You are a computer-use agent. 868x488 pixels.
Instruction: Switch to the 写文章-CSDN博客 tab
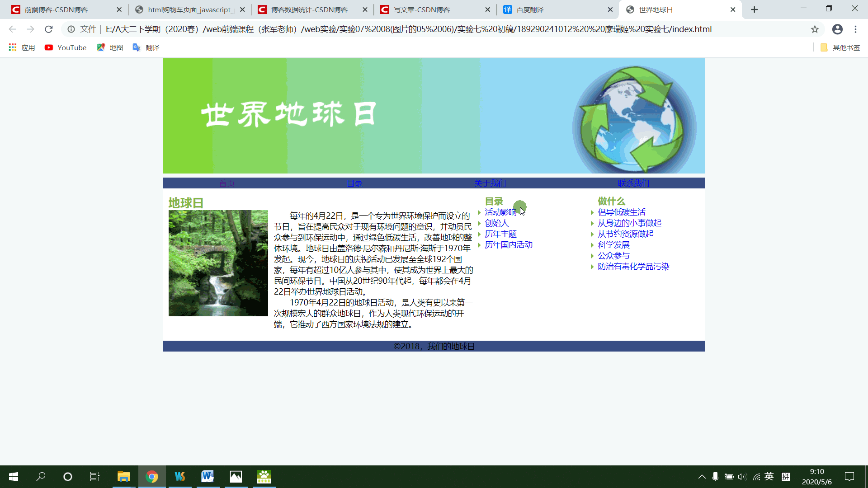tap(421, 9)
